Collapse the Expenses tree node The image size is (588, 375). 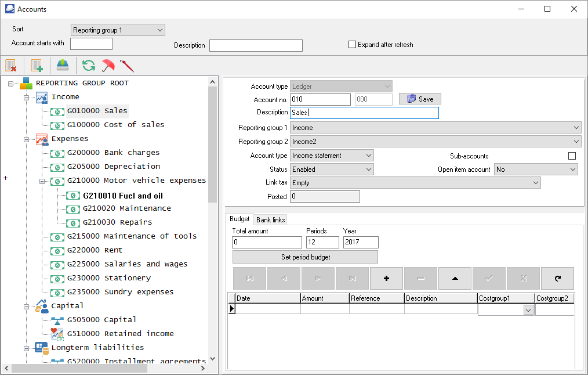click(x=26, y=139)
